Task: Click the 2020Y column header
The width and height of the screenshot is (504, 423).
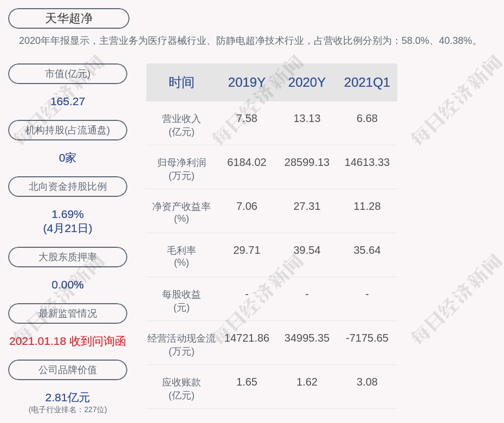Action: click(x=307, y=82)
